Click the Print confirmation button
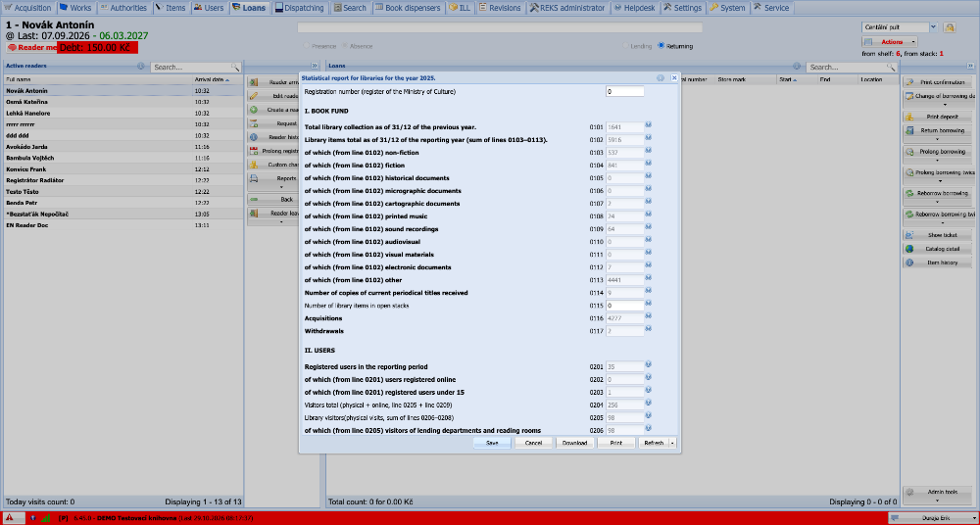This screenshot has width=980, height=525. [937, 82]
